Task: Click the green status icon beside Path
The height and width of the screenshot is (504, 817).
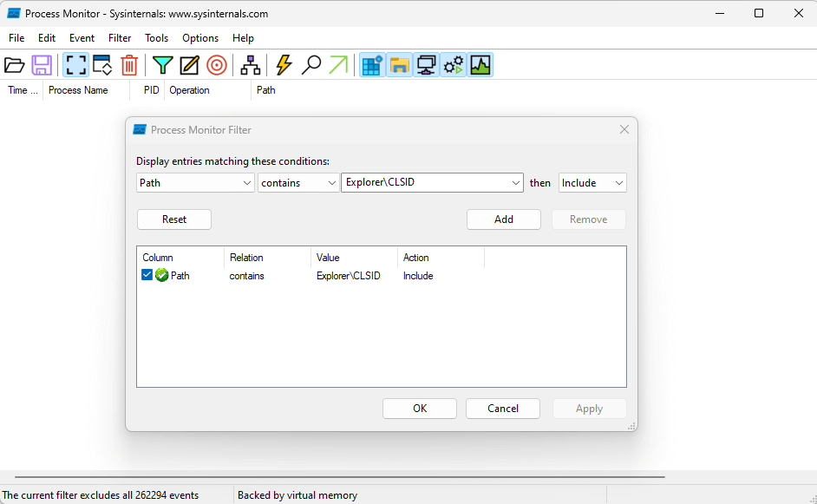Action: coord(162,275)
